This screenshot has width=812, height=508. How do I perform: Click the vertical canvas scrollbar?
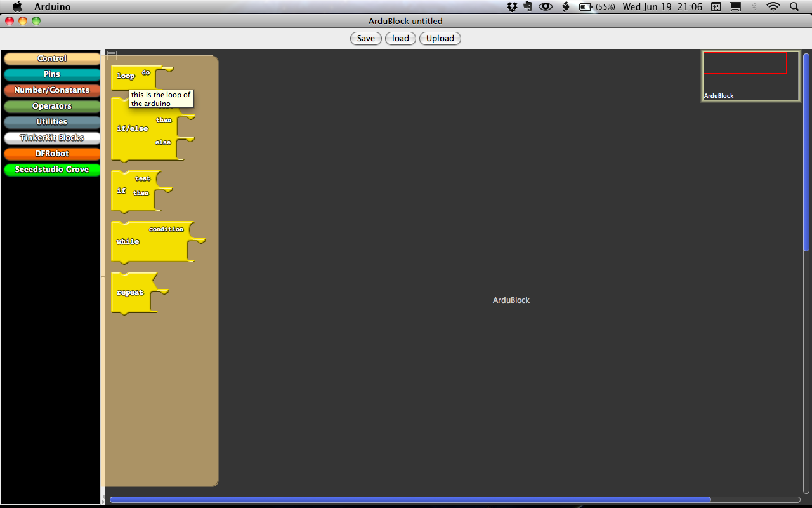pos(806,152)
